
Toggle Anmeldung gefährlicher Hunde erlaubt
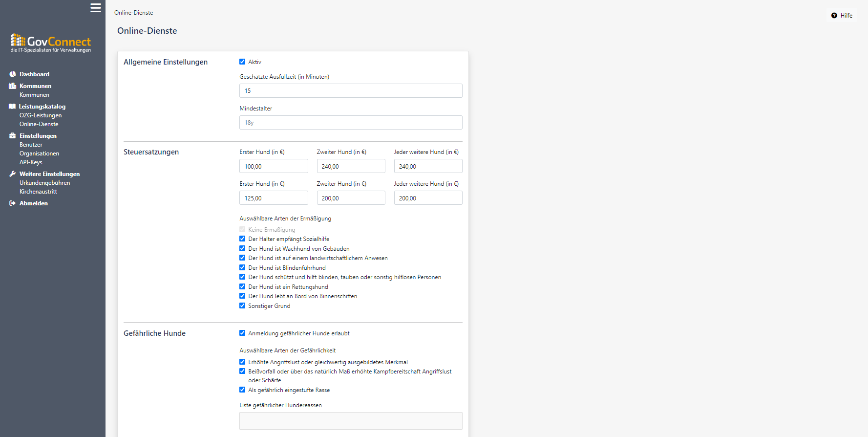click(242, 333)
